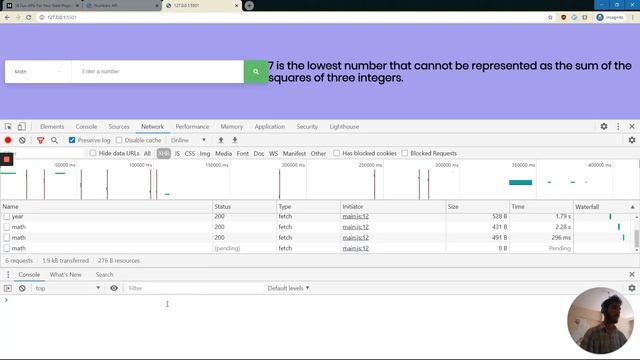Open DevTools main settings gear

pos(604,127)
